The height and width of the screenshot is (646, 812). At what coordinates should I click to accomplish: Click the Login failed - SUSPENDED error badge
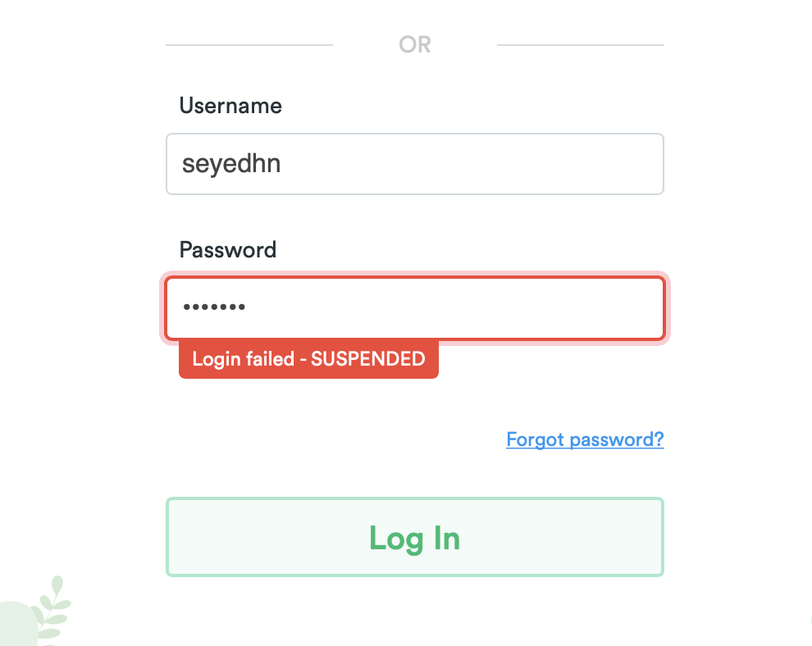pyautogui.click(x=308, y=359)
